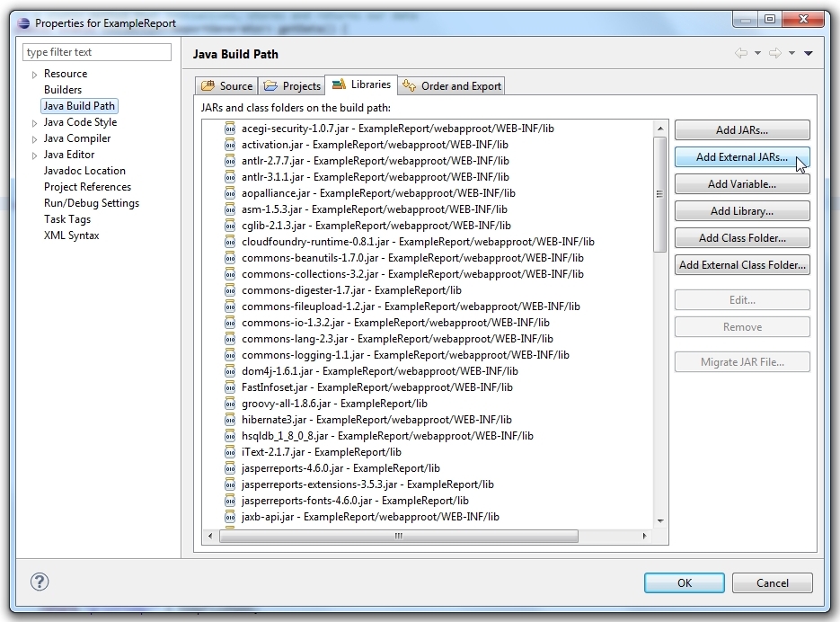Click the Add External Class Folder... button
Image resolution: width=840 pixels, height=622 pixels.
(742, 265)
